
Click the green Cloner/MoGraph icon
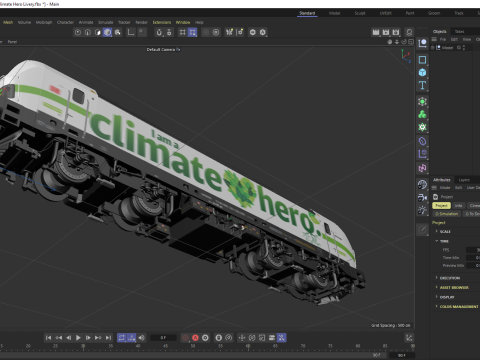coord(422,114)
